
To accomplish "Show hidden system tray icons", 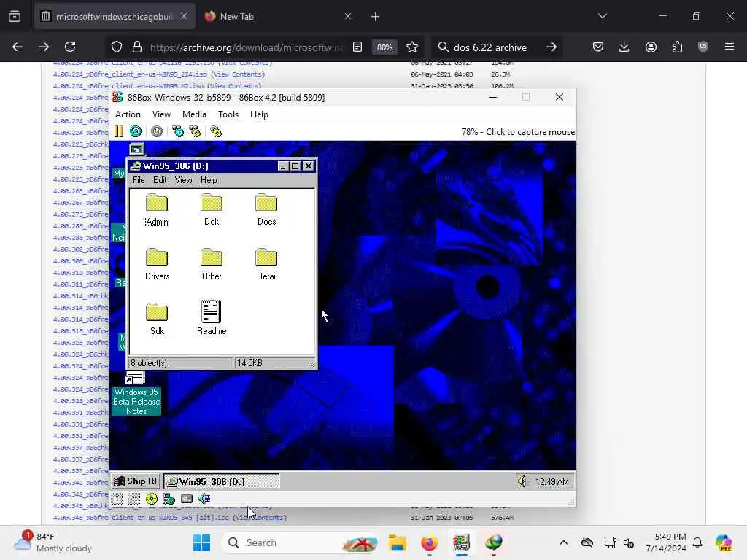I will (564, 542).
